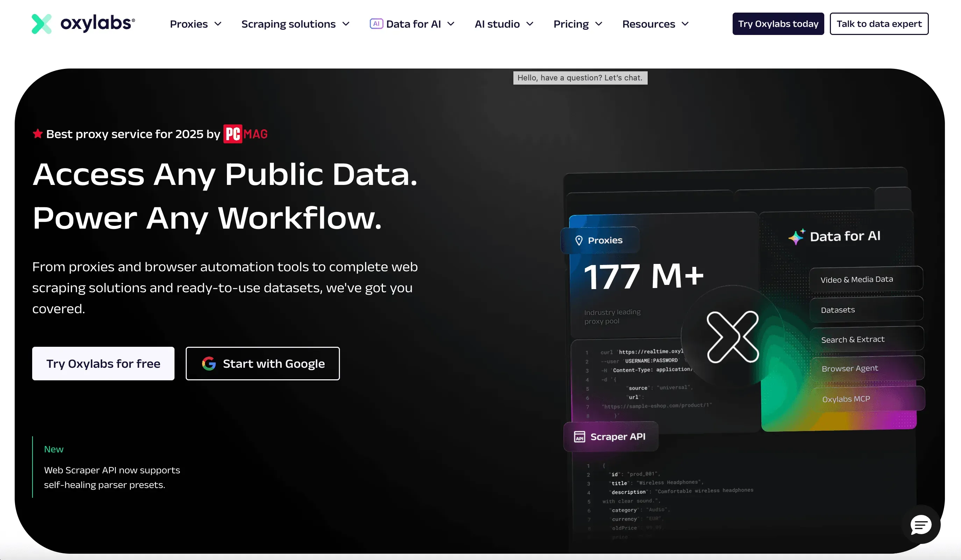Expand the AI studio chevron
The image size is (961, 560).
coord(530,24)
